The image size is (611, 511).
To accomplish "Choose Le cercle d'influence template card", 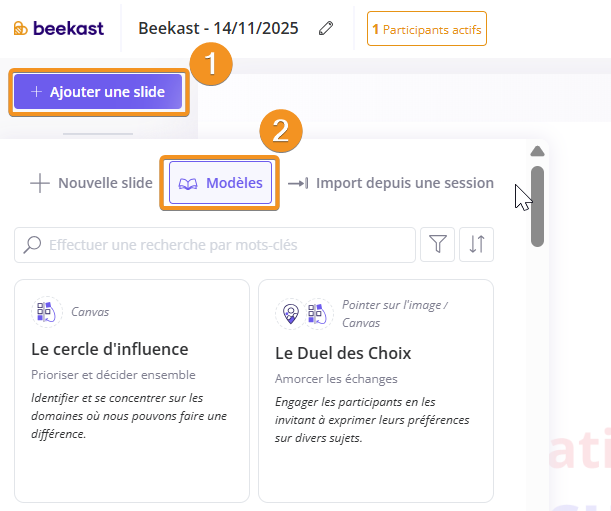I will click(131, 390).
